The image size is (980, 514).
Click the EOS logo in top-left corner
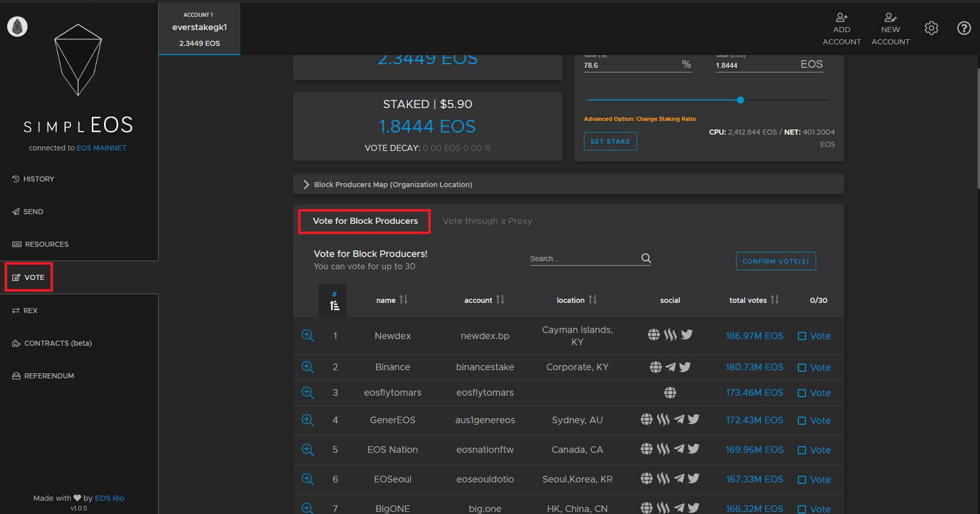pyautogui.click(x=17, y=27)
